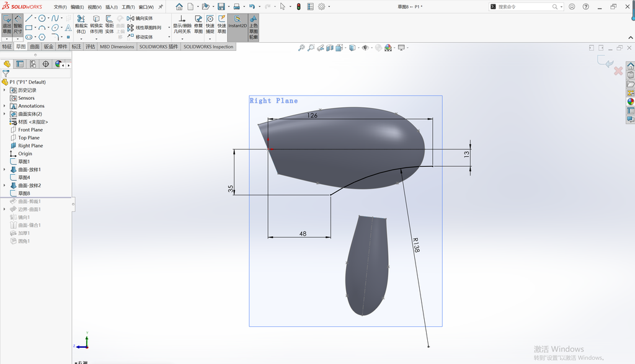
Task: Expand the 曲面-放样1 tree item
Action: tap(4, 170)
